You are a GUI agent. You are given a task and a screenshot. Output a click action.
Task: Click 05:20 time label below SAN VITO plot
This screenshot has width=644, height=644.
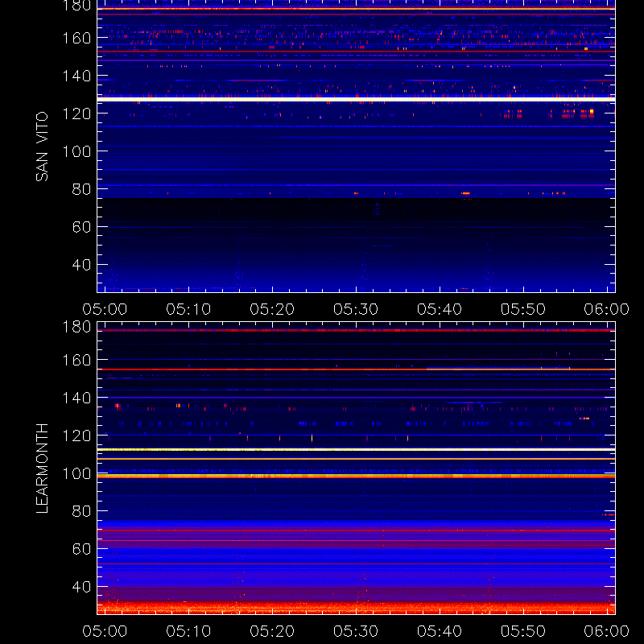(x=272, y=309)
